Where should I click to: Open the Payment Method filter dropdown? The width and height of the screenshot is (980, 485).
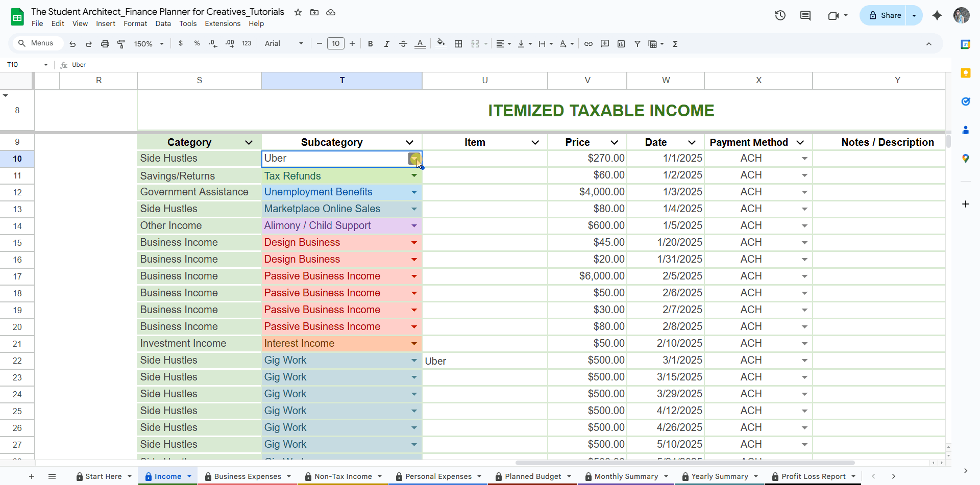tap(800, 142)
